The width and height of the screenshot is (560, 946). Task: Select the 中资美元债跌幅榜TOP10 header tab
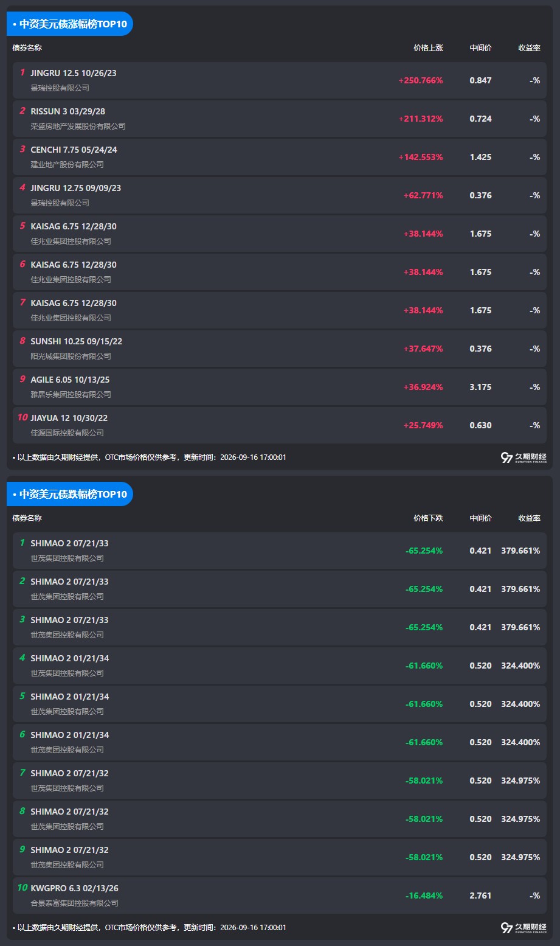pyautogui.click(x=70, y=494)
